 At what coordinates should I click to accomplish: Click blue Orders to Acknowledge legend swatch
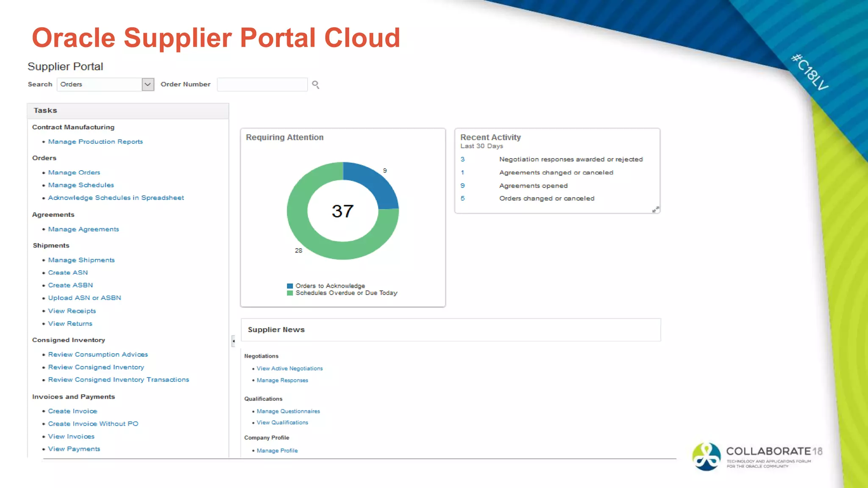click(290, 286)
